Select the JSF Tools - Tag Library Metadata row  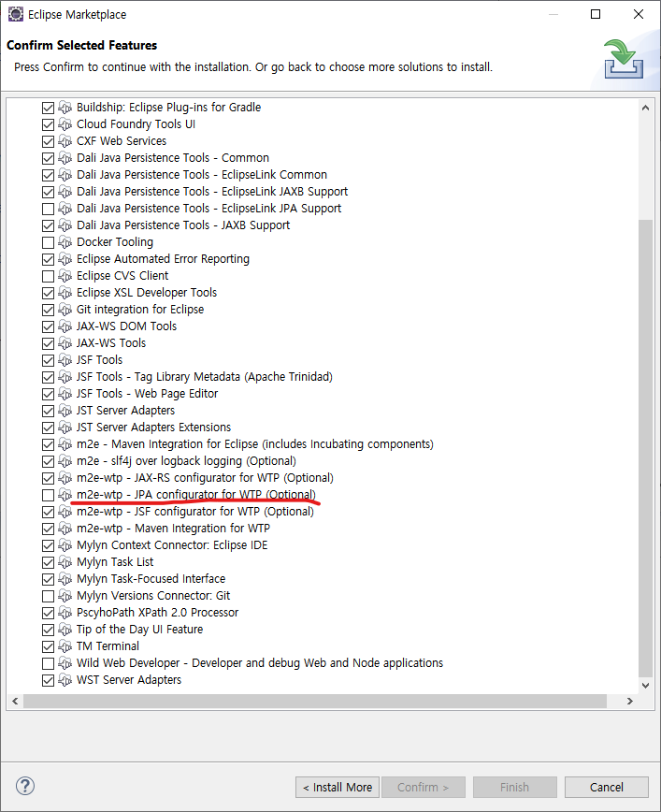205,377
